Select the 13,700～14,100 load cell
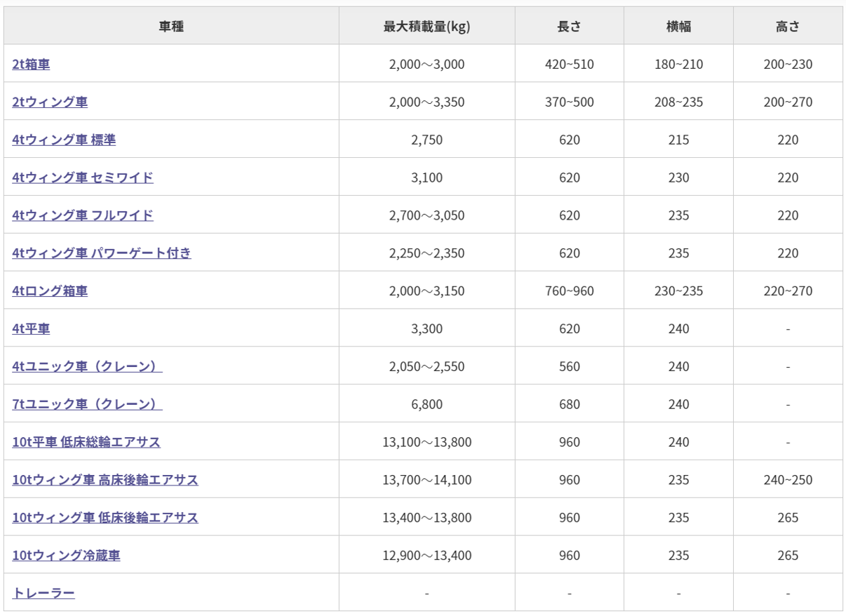The width and height of the screenshot is (846, 616). point(427,481)
